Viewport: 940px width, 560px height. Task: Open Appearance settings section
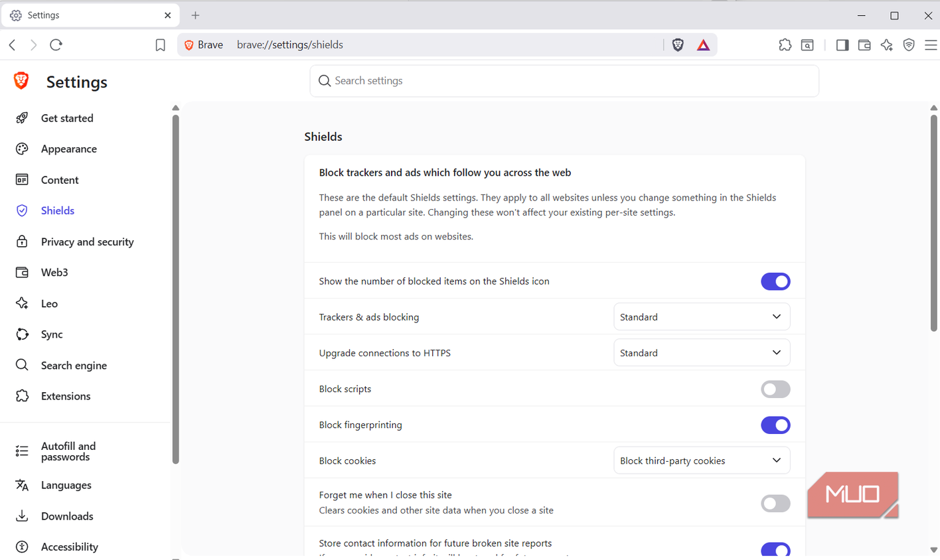[69, 149]
